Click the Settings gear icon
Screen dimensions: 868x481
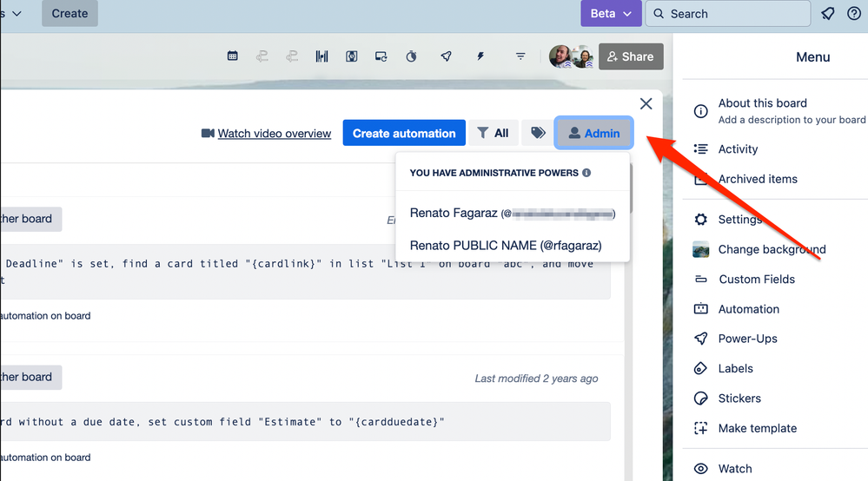(701, 220)
